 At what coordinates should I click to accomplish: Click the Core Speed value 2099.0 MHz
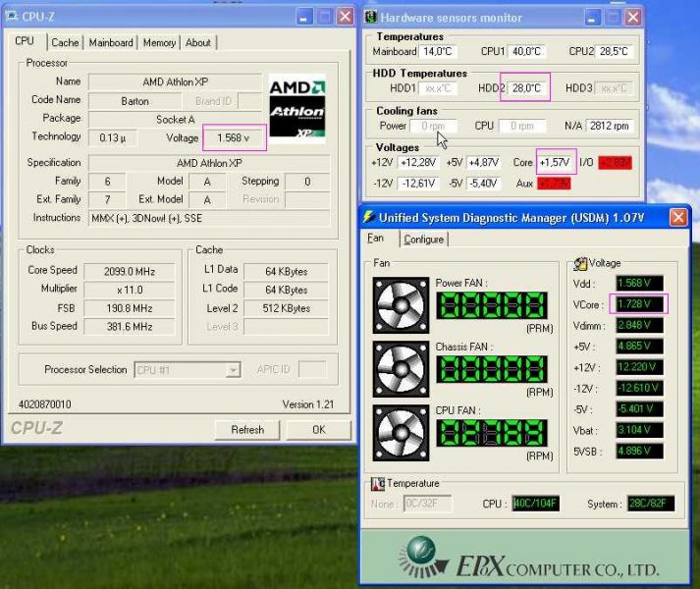click(x=130, y=272)
